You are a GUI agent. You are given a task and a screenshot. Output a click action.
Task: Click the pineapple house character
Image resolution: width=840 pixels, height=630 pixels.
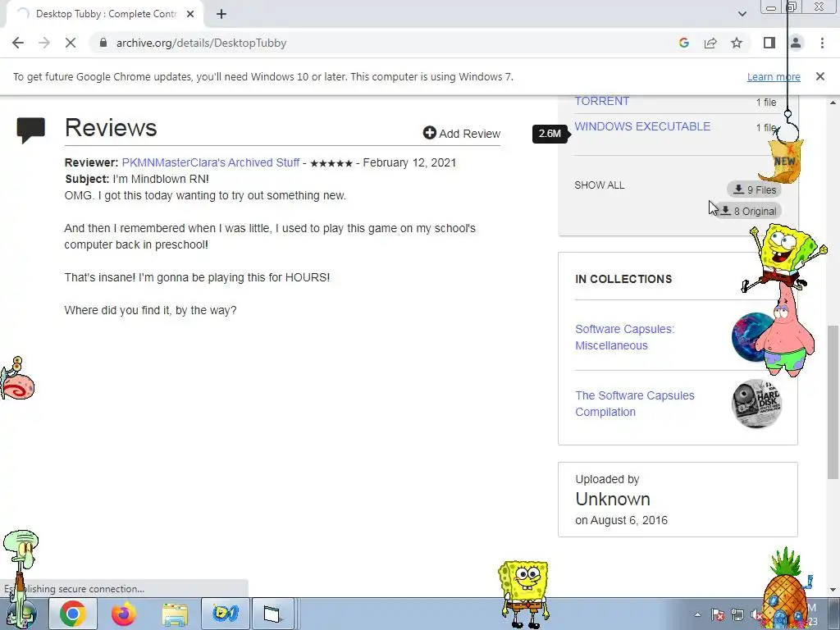(x=786, y=587)
